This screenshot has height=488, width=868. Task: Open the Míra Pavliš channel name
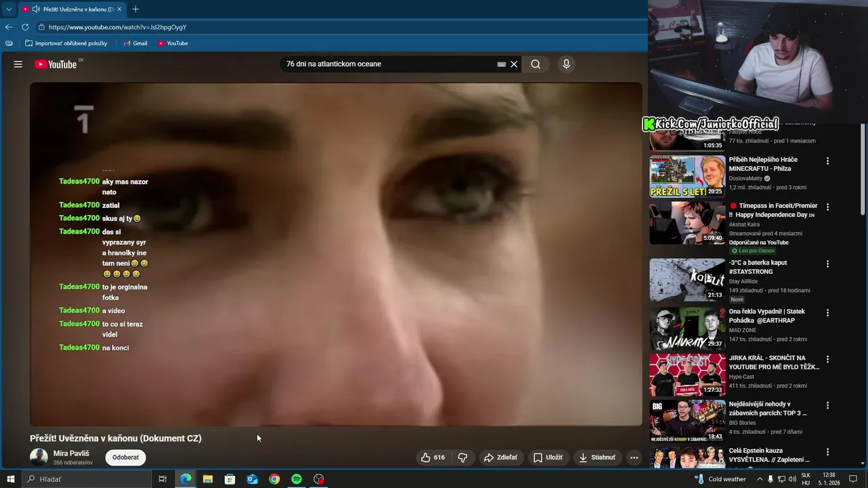click(71, 453)
